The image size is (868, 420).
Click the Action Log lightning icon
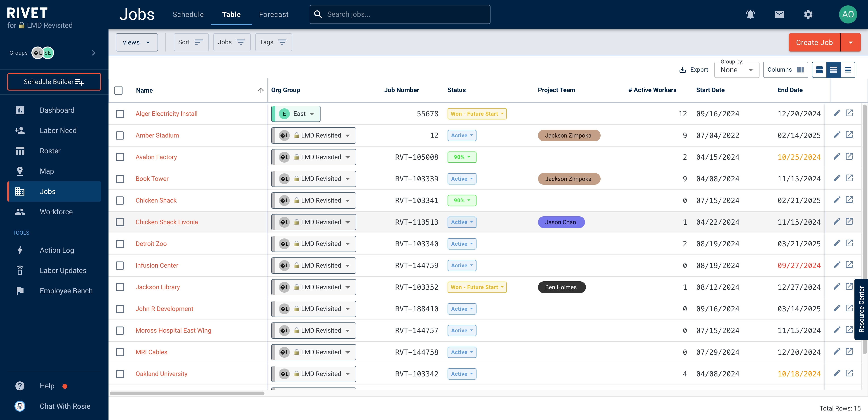pyautogui.click(x=20, y=250)
